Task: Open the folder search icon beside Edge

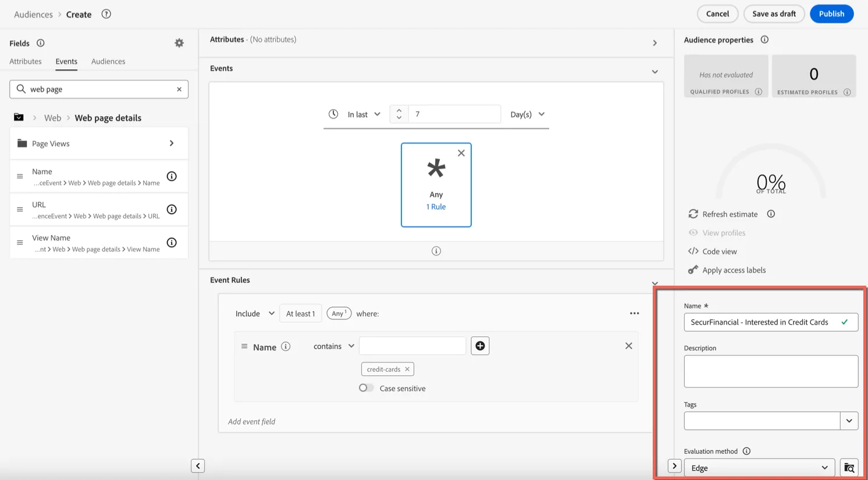Action: coord(849,468)
